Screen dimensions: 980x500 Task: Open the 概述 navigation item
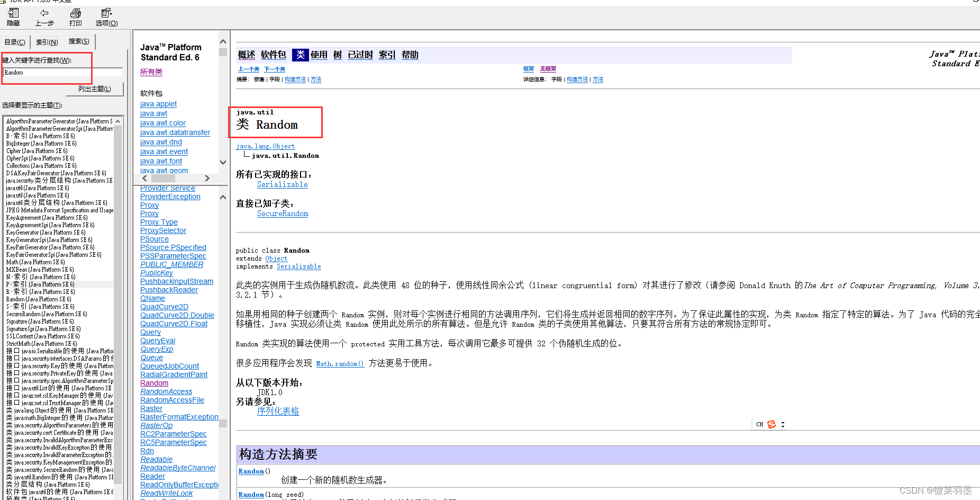247,55
